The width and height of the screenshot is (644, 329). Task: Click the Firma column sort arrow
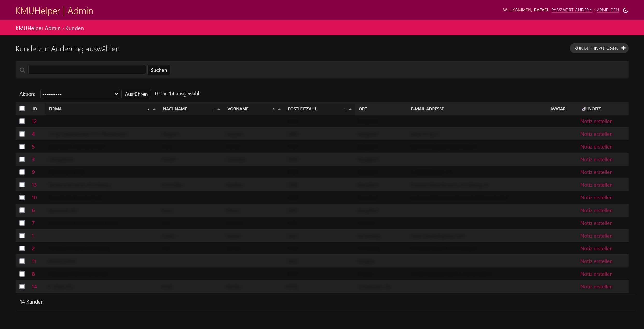pos(154,109)
